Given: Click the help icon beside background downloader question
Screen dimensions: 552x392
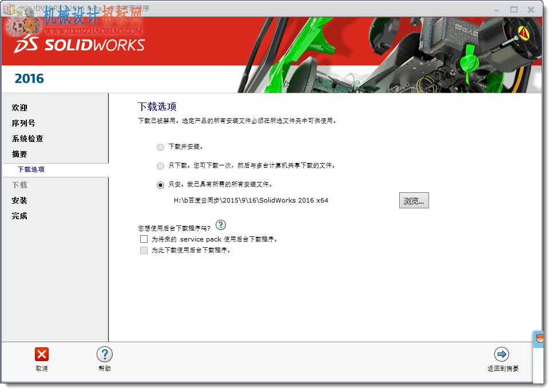Looking at the screenshot, I should click(x=221, y=225).
